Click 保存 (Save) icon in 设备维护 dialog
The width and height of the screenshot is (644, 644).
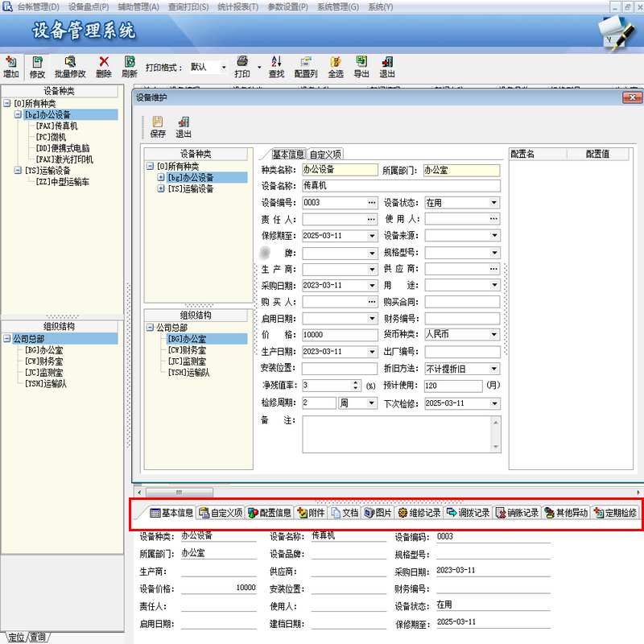pyautogui.click(x=158, y=127)
